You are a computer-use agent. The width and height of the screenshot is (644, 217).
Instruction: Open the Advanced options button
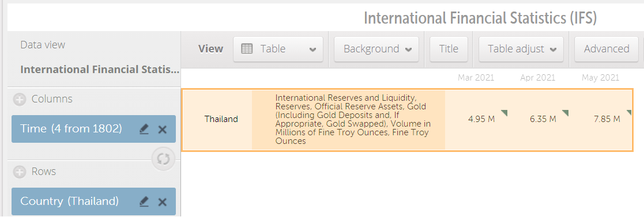(606, 50)
